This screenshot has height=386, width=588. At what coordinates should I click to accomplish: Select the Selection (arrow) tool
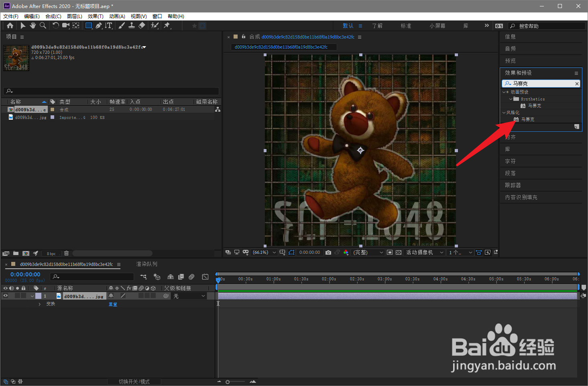(23, 26)
